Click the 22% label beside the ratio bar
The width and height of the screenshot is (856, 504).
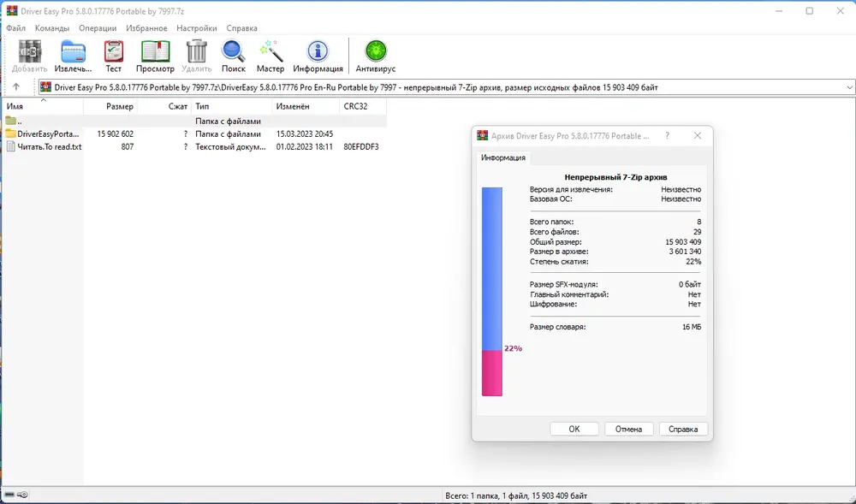(x=513, y=348)
